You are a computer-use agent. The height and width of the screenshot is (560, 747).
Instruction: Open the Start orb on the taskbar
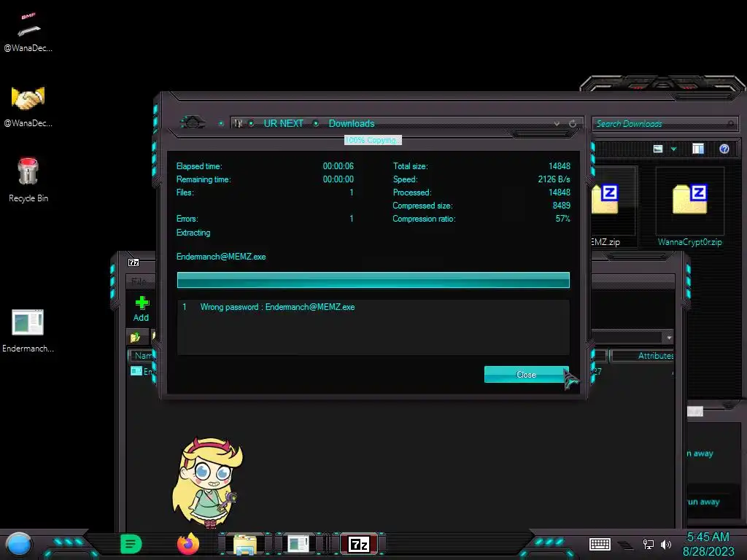19,544
